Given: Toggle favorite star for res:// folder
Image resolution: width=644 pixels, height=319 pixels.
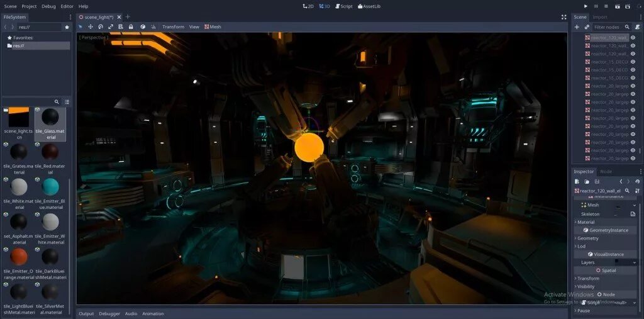Looking at the screenshot, I should pos(67,27).
